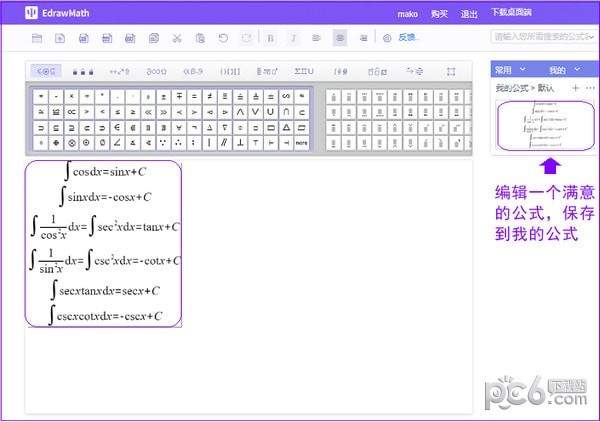Toggle the highlighted alignment button in toolbar
Viewport: 600px width, 422px height.
pos(340,38)
